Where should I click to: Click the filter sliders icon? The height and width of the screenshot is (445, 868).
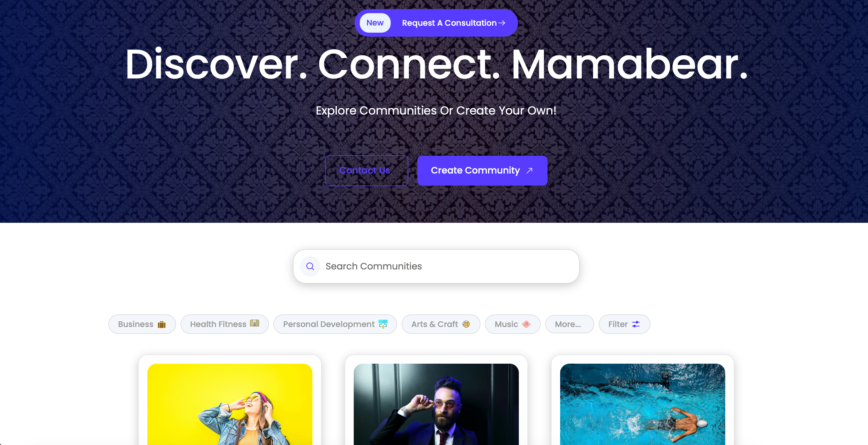point(636,324)
